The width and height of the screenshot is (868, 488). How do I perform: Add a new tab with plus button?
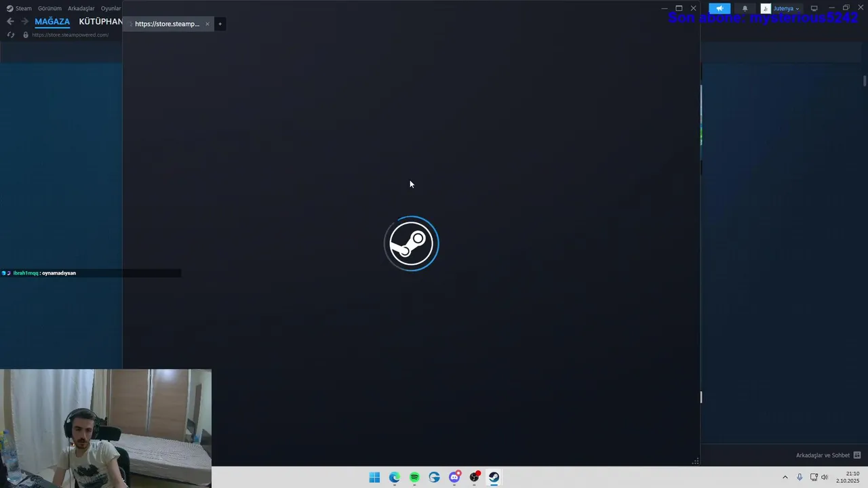point(220,24)
